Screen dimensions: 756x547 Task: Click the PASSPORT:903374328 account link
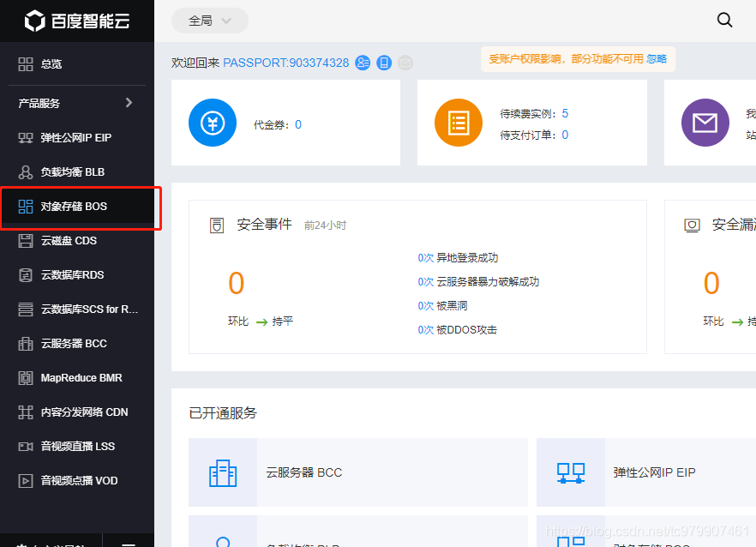click(286, 63)
